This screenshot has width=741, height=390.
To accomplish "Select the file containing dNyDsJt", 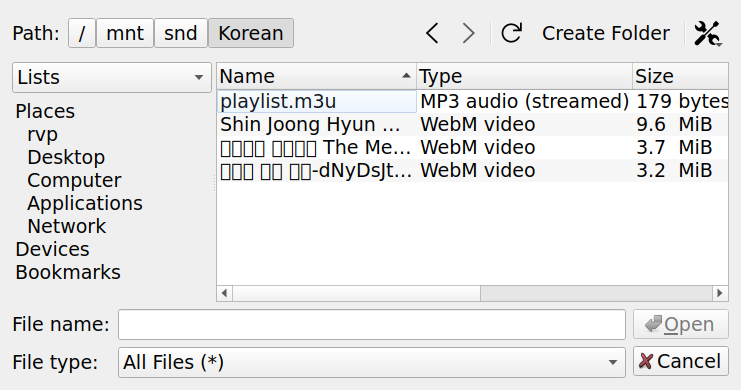I will 316,171.
